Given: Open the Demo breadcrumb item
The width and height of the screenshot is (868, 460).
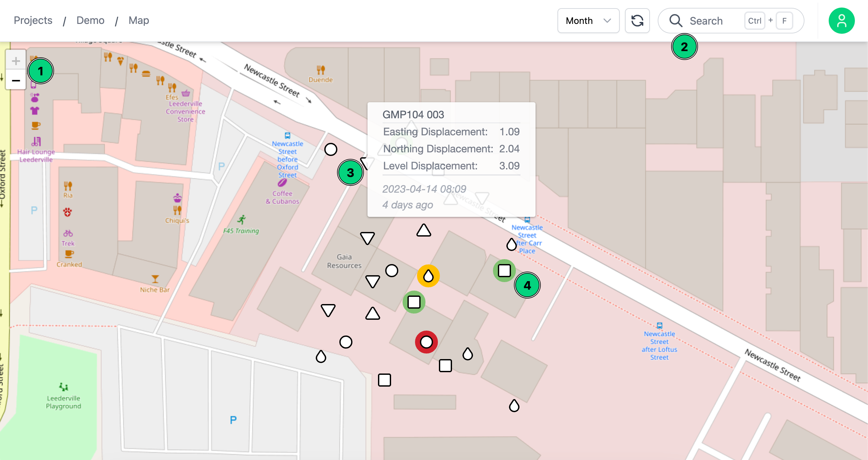Looking at the screenshot, I should point(90,20).
